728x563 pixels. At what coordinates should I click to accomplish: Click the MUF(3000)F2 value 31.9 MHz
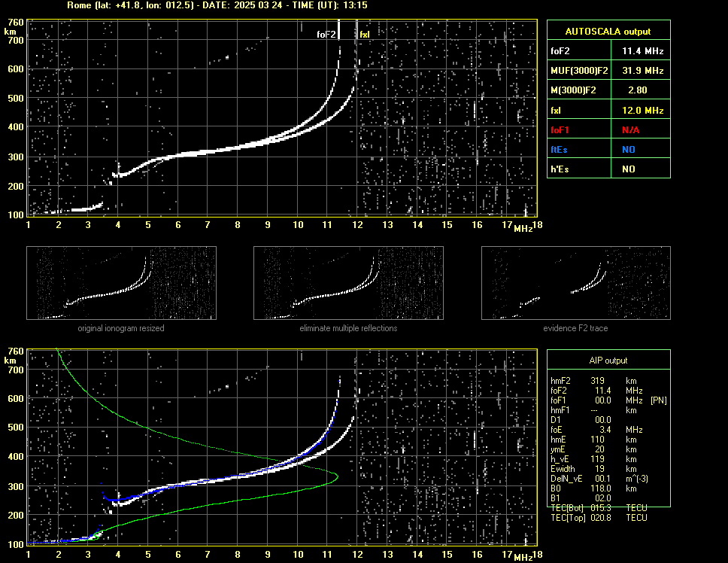point(642,71)
